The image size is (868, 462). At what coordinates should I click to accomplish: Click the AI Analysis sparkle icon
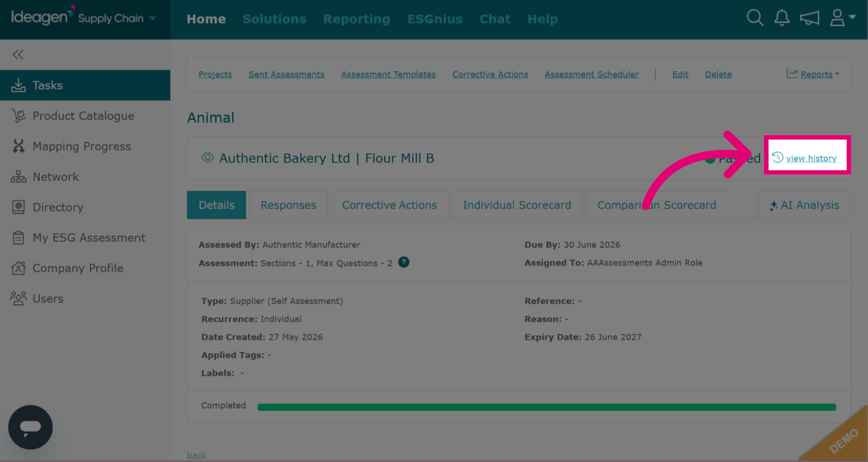click(x=774, y=206)
